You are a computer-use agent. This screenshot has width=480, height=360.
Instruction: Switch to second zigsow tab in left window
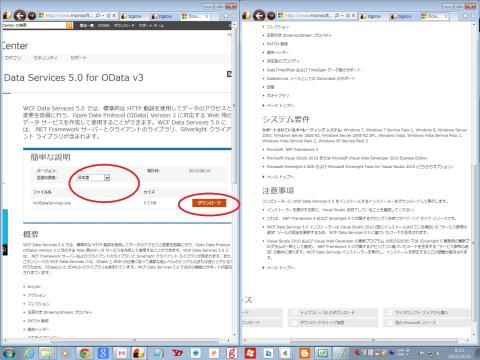coord(164,16)
